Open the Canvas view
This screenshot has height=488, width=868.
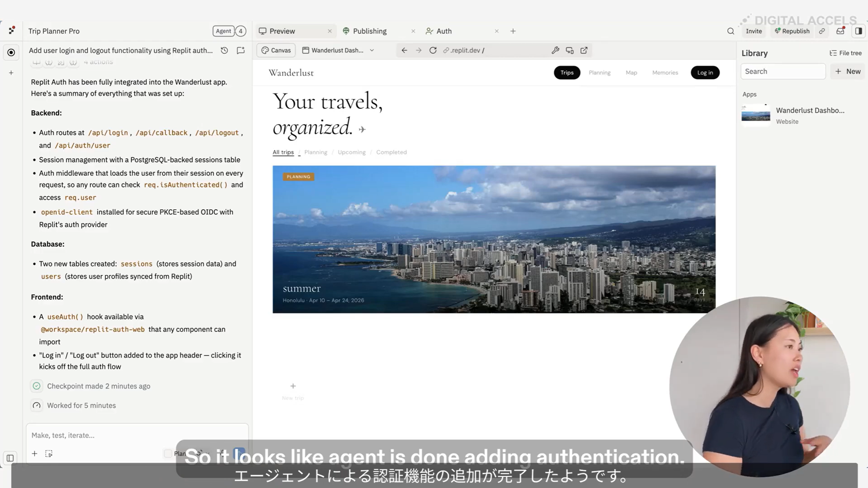(276, 50)
